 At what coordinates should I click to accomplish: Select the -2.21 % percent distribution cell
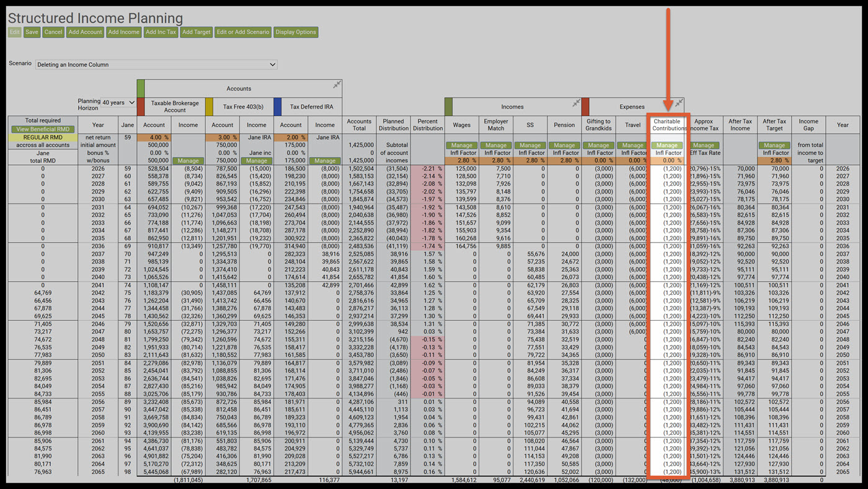click(428, 168)
